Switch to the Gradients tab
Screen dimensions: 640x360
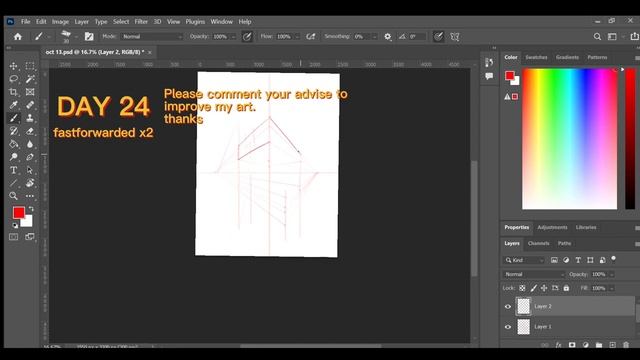[x=567, y=57]
